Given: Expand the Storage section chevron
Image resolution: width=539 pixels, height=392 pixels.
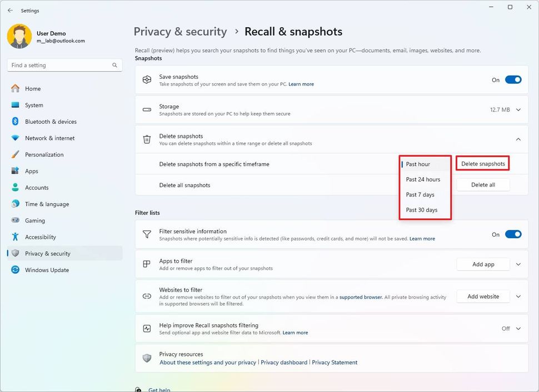Looking at the screenshot, I should [x=518, y=110].
